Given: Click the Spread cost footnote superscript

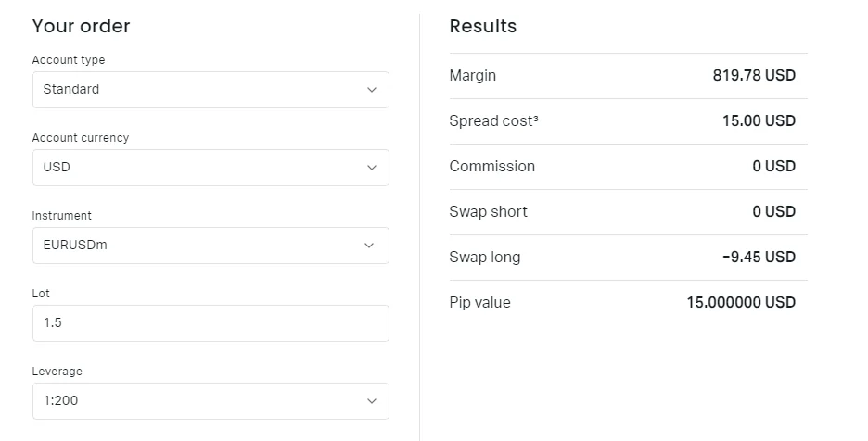Looking at the screenshot, I should point(535,118).
